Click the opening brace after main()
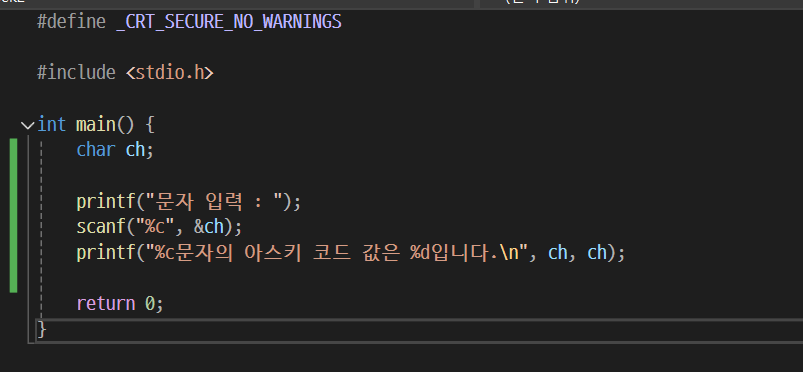This screenshot has width=803, height=372. (x=150, y=125)
